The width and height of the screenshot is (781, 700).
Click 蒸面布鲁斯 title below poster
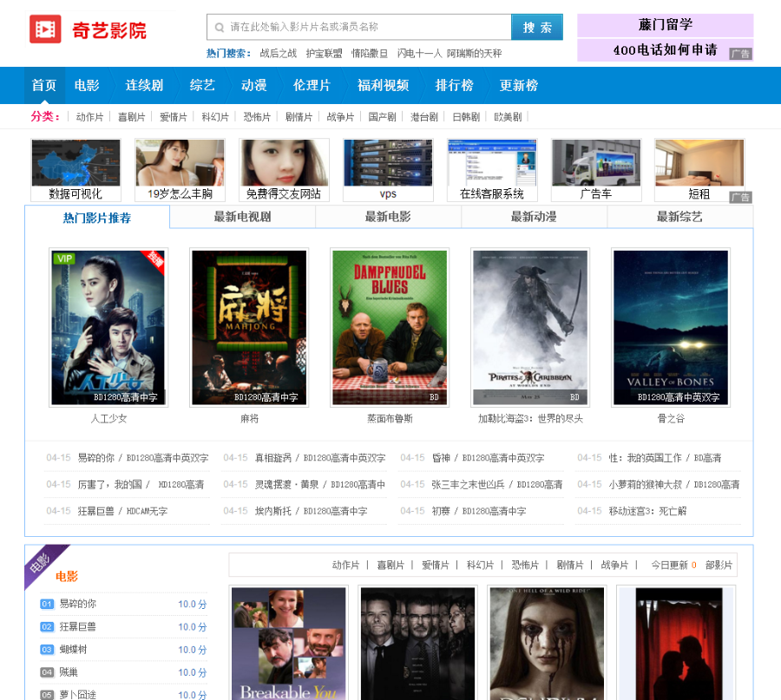coord(390,419)
